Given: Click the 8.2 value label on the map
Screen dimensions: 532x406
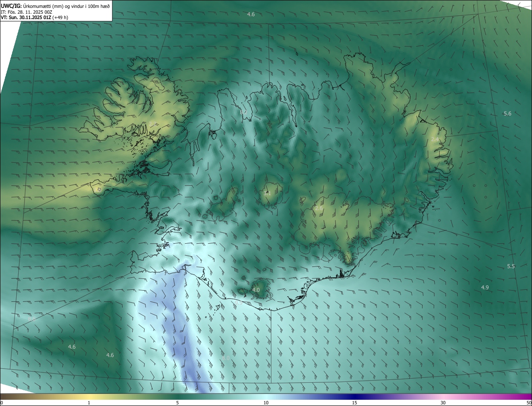Looking at the screenshot, I should pyautogui.click(x=244, y=112).
